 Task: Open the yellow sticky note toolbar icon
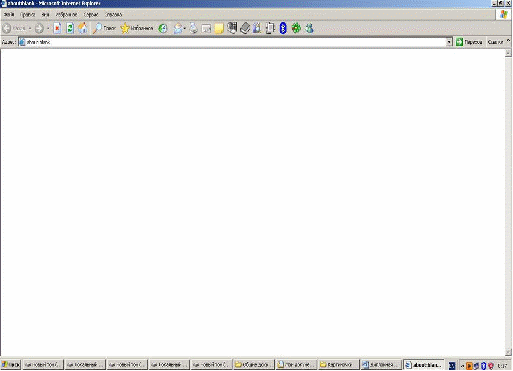219,28
